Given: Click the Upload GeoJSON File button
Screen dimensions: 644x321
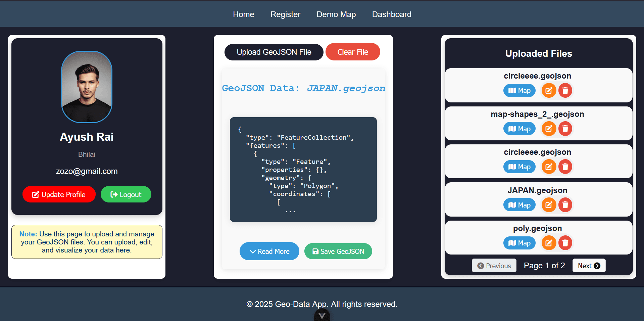Looking at the screenshot, I should point(274,52).
